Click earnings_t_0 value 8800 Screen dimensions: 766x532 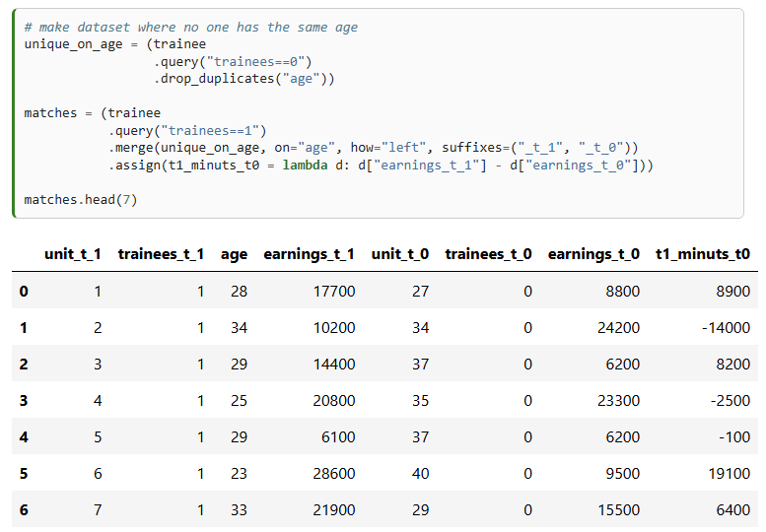(622, 292)
